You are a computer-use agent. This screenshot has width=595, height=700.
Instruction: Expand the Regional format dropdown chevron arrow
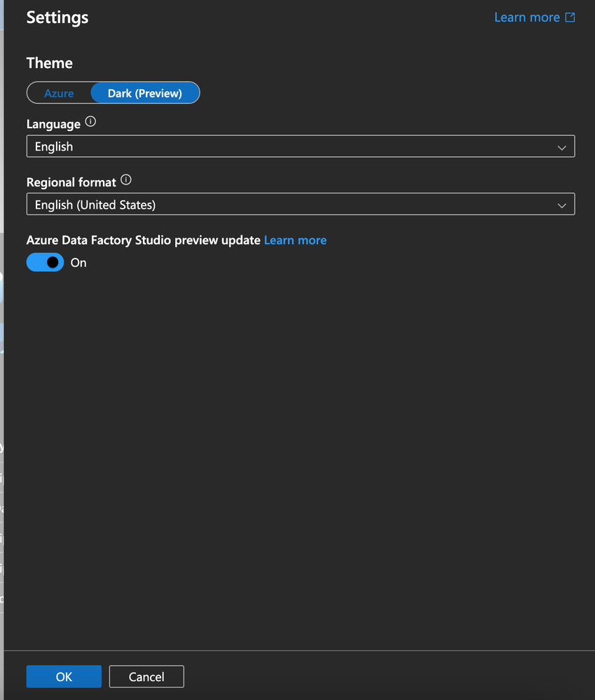(562, 205)
